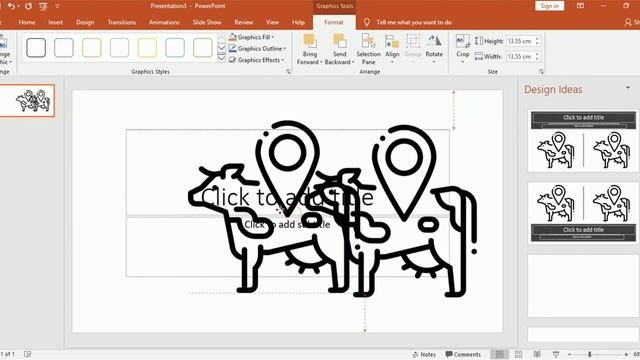The width and height of the screenshot is (640, 360).
Task: Apply the third orange outline graphics style
Action: [x=91, y=47]
